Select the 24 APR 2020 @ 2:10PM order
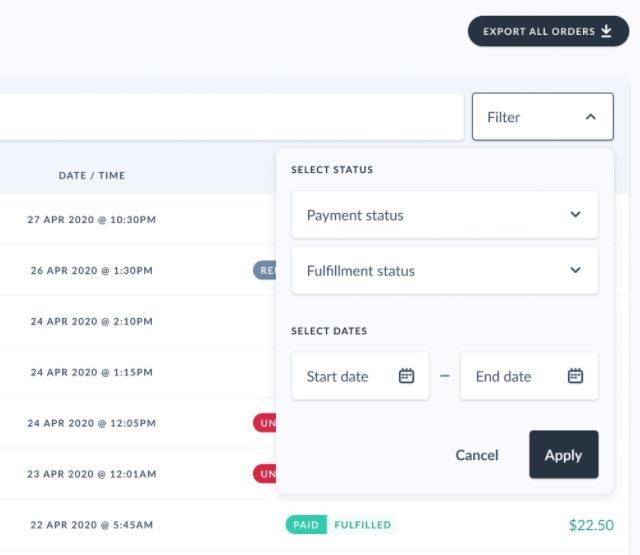Viewport: 640px width, 555px height. 92,321
